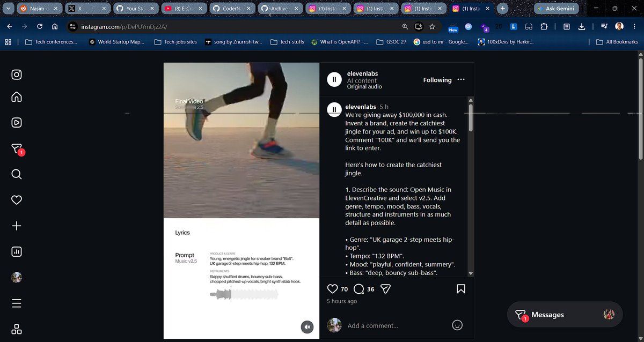This screenshot has width=644, height=342.
Task: Open the All Bookmarks folder
Action: 617,42
